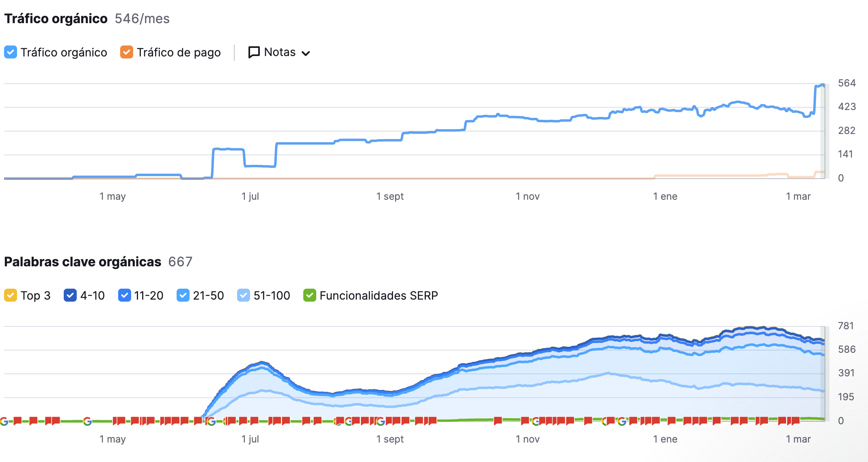Click the leftmost Google update icon on timeline
The height and width of the screenshot is (462, 868).
(4, 421)
